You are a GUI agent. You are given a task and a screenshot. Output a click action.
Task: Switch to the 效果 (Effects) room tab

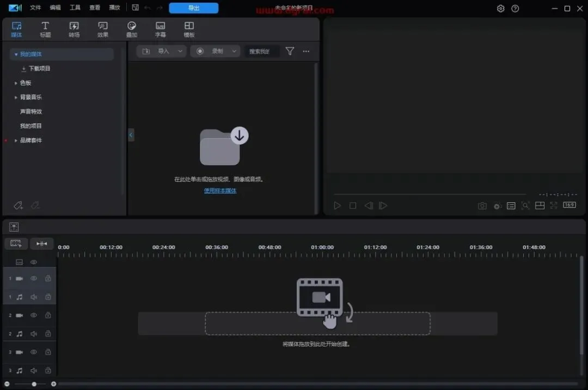tap(103, 29)
